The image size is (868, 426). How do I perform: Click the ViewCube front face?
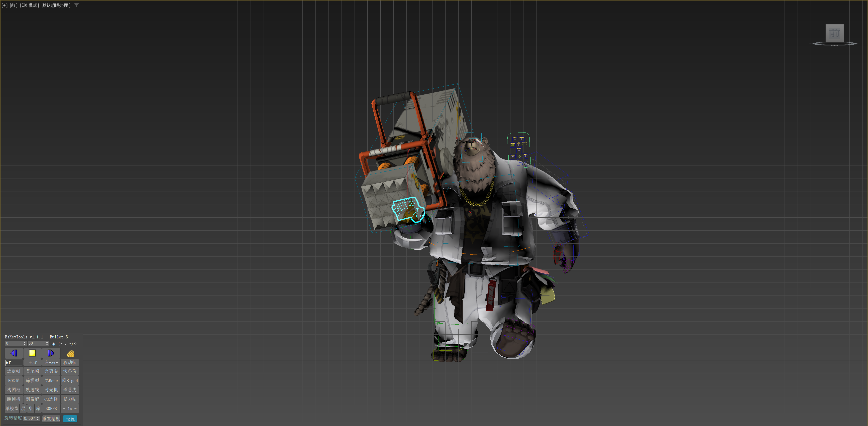(834, 33)
